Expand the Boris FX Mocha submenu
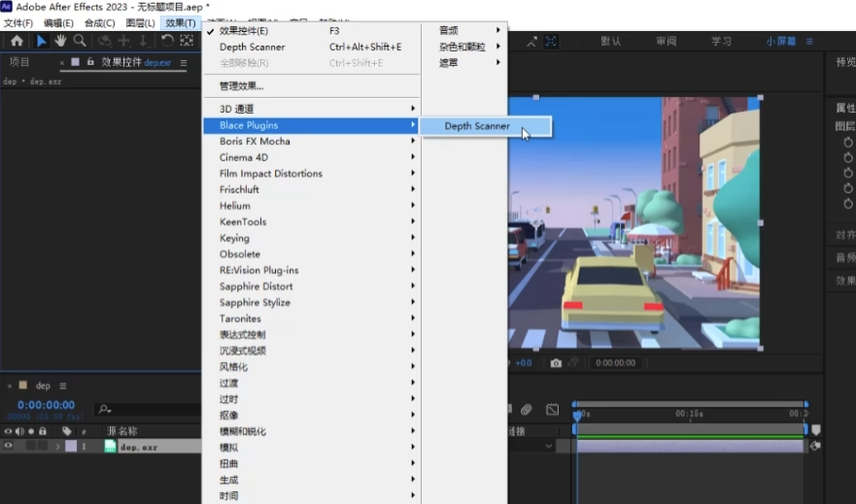The image size is (856, 504). click(x=255, y=141)
